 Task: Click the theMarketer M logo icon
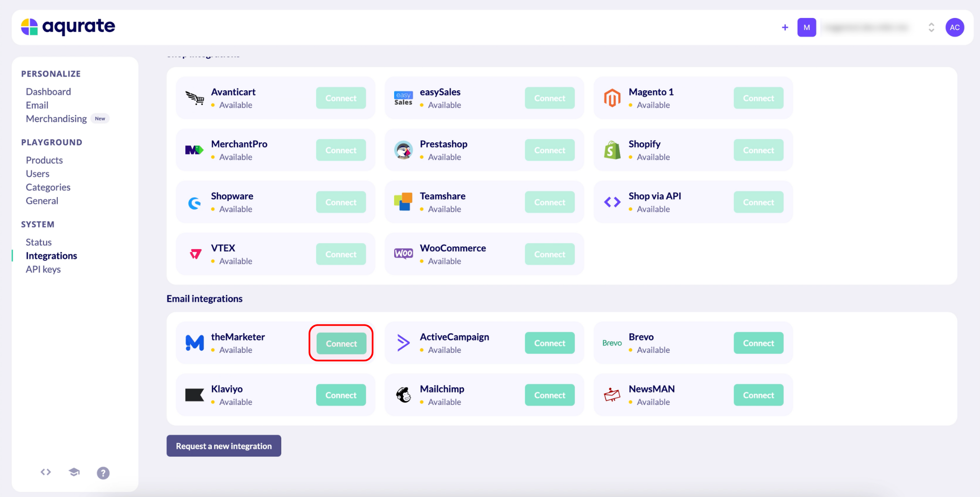(195, 343)
